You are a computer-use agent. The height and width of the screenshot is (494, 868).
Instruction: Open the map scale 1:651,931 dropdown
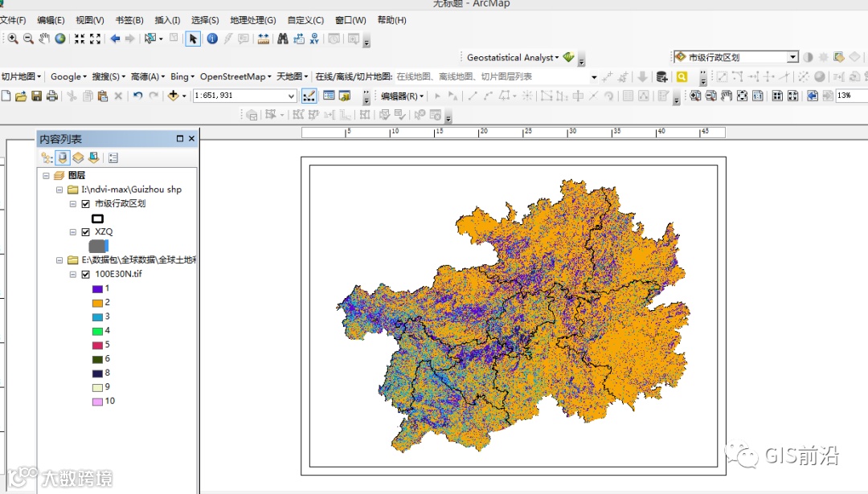292,96
